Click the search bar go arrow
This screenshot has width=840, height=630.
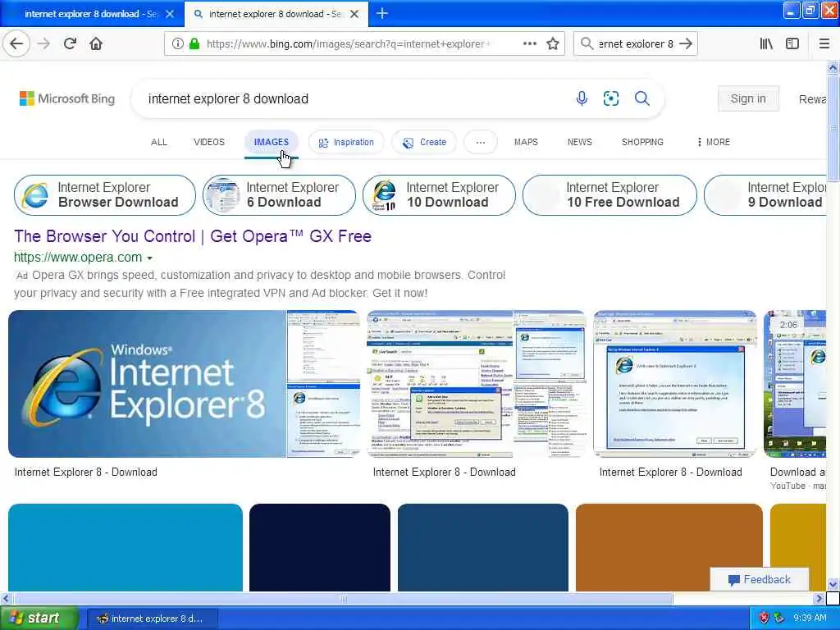click(x=686, y=44)
